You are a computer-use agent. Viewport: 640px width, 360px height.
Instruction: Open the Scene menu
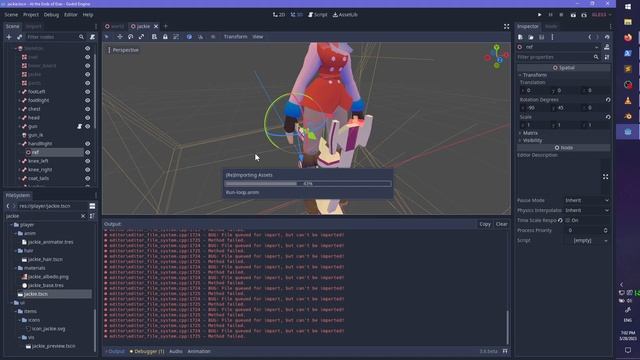coord(11,15)
